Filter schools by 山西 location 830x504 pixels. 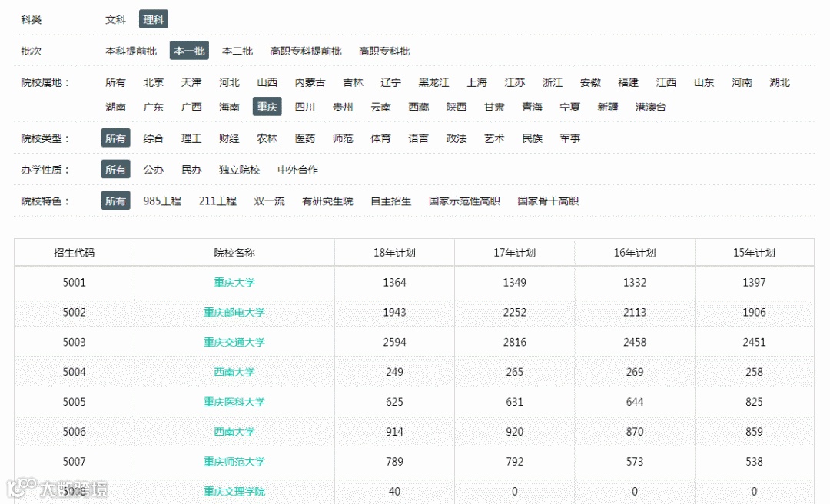coord(267,82)
